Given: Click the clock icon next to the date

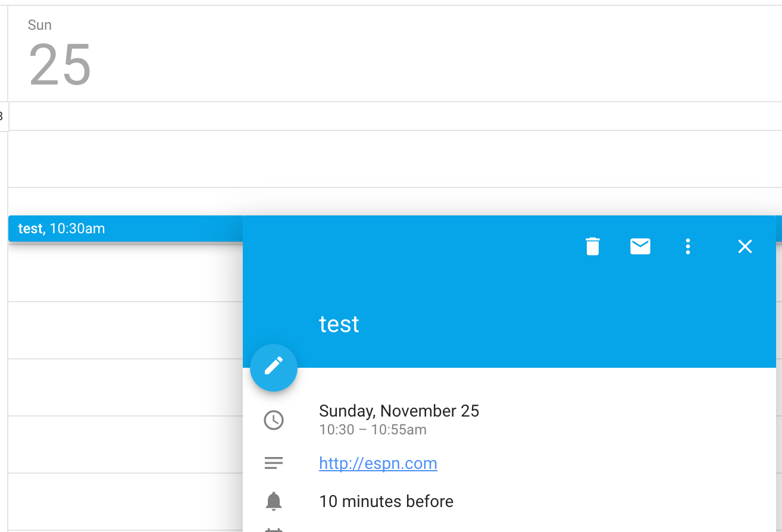Looking at the screenshot, I should coord(274,420).
